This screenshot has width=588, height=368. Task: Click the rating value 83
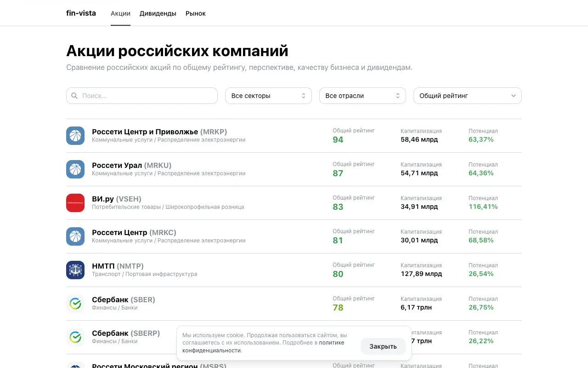(x=338, y=207)
